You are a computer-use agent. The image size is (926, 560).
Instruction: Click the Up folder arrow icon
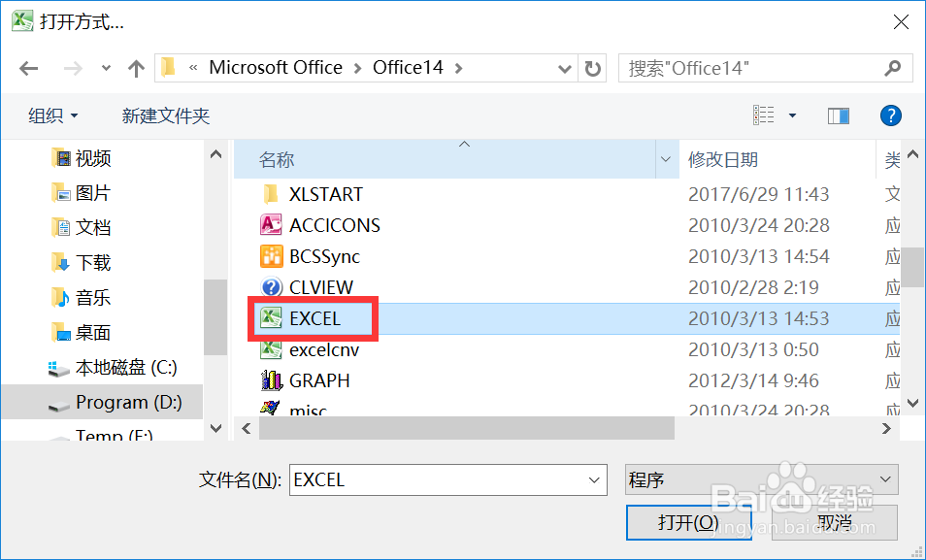136,68
